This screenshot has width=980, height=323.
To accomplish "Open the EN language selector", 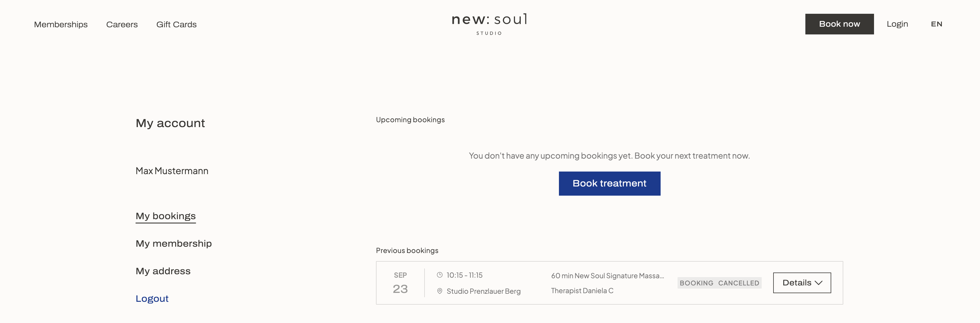I will pyautogui.click(x=936, y=24).
